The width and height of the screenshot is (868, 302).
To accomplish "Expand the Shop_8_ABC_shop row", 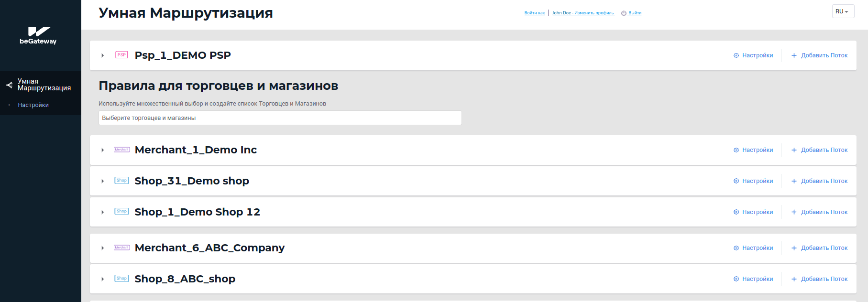I will point(103,279).
